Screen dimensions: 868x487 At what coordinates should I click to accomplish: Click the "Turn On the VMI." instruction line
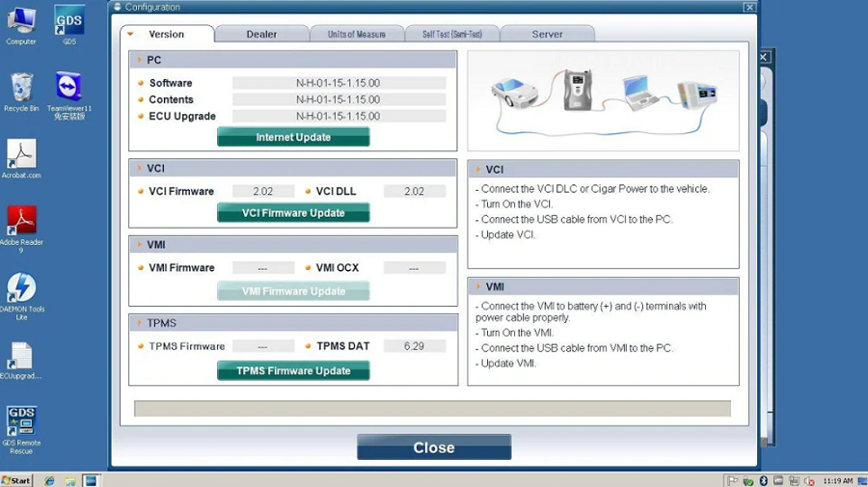point(514,333)
